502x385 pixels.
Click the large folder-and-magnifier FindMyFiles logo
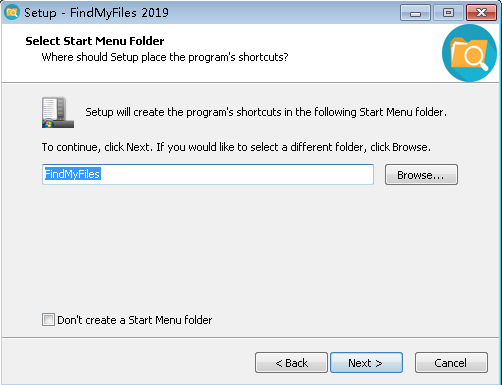469,53
